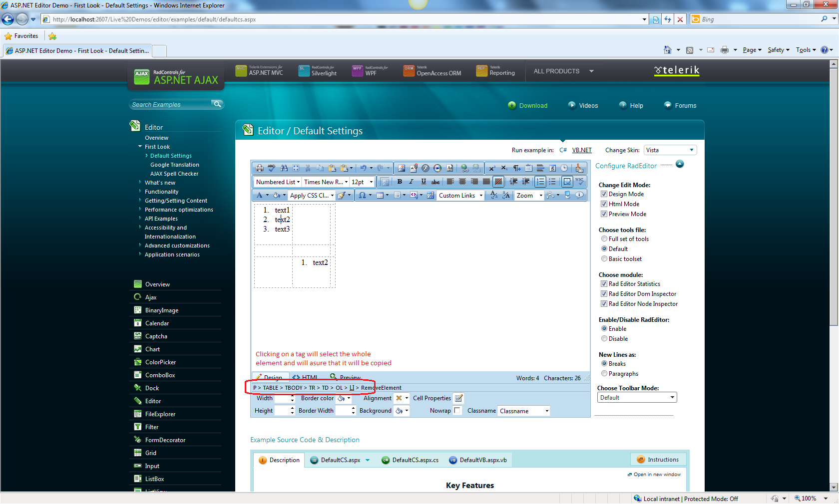Toggle bold formatting

pos(400,182)
